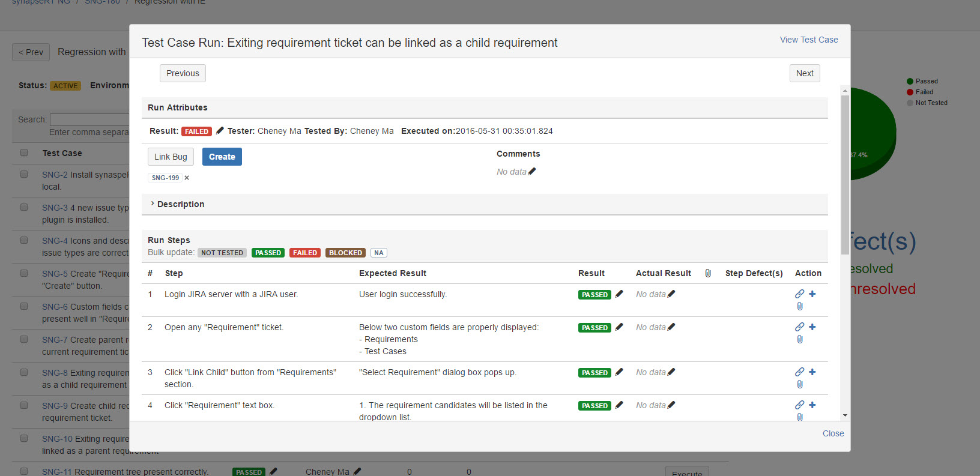Edit the FAILED result pencil icon
Image resolution: width=980 pixels, height=476 pixels.
tap(220, 130)
